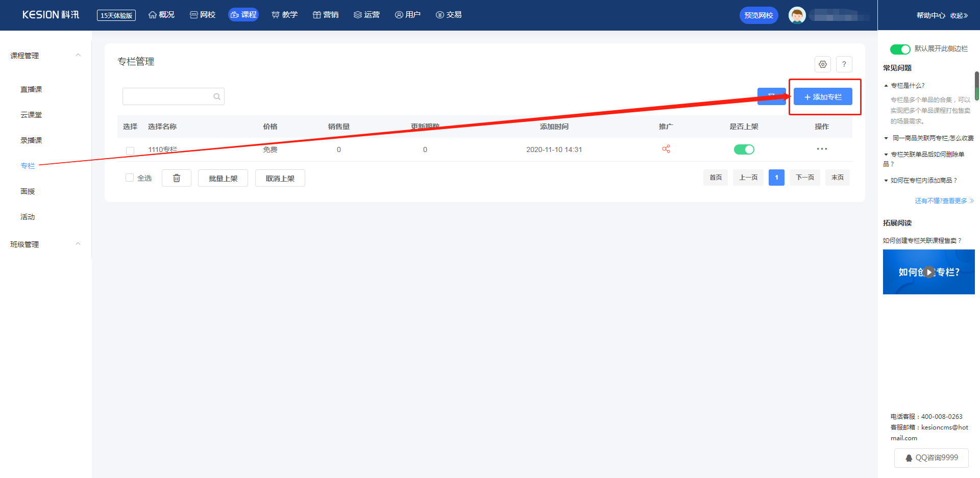This screenshot has width=980, height=478.
Task: Open the 教学 top menu
Action: pyautogui.click(x=285, y=15)
